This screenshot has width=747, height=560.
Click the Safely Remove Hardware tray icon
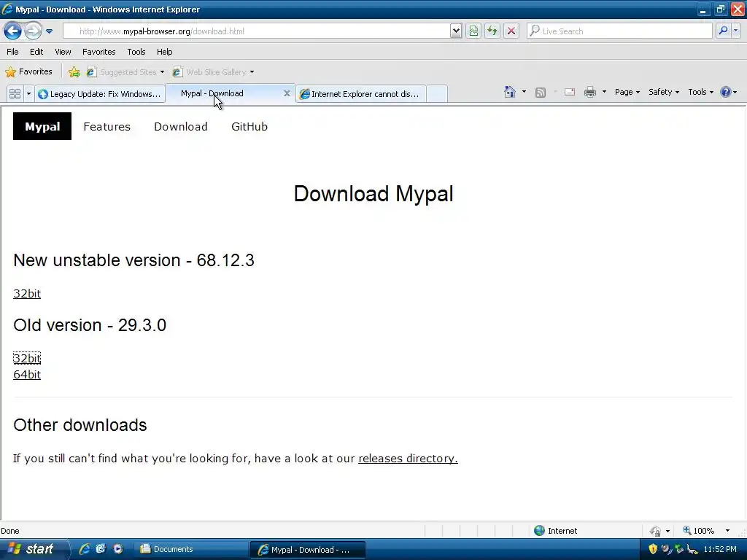click(x=679, y=549)
